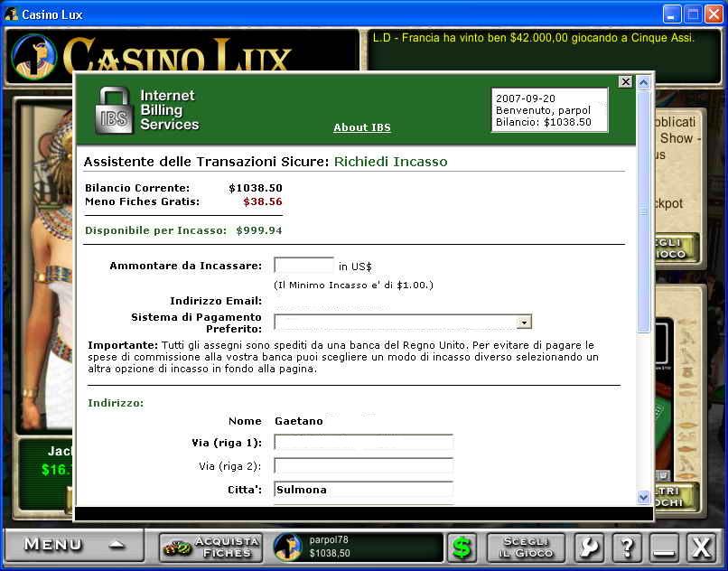Click the Via (riga 2) input field

pyautogui.click(x=363, y=465)
